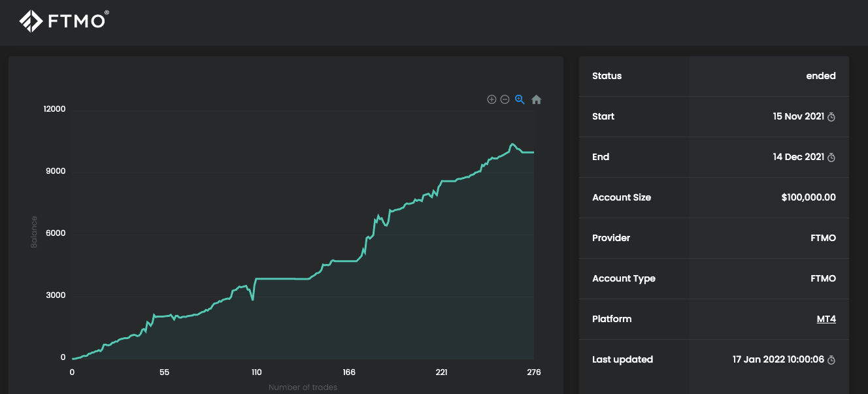This screenshot has height=394, width=868.
Task: Click the clock icon beside Last updated time
Action: 831,360
